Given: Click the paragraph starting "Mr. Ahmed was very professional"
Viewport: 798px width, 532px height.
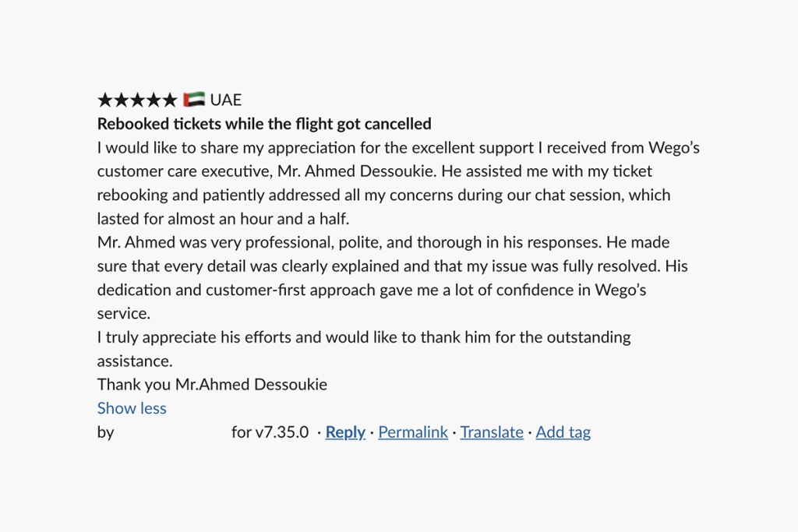Looking at the screenshot, I should (383, 242).
